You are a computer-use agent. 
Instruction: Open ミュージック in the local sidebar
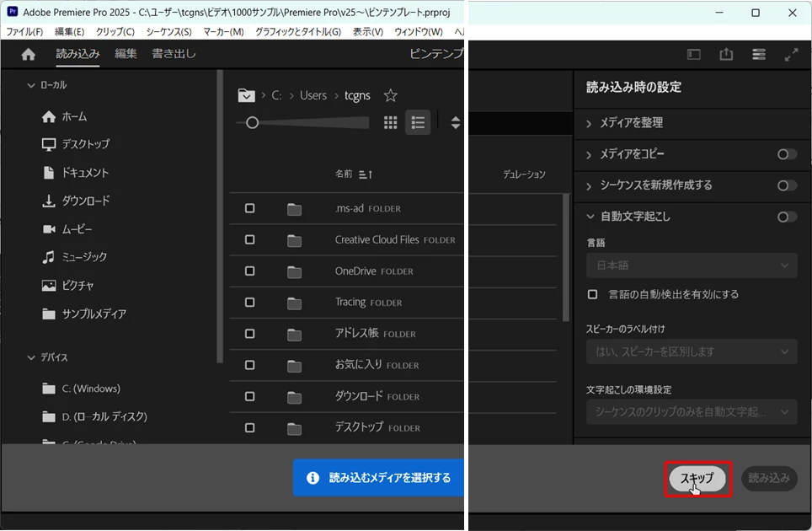tap(74, 257)
